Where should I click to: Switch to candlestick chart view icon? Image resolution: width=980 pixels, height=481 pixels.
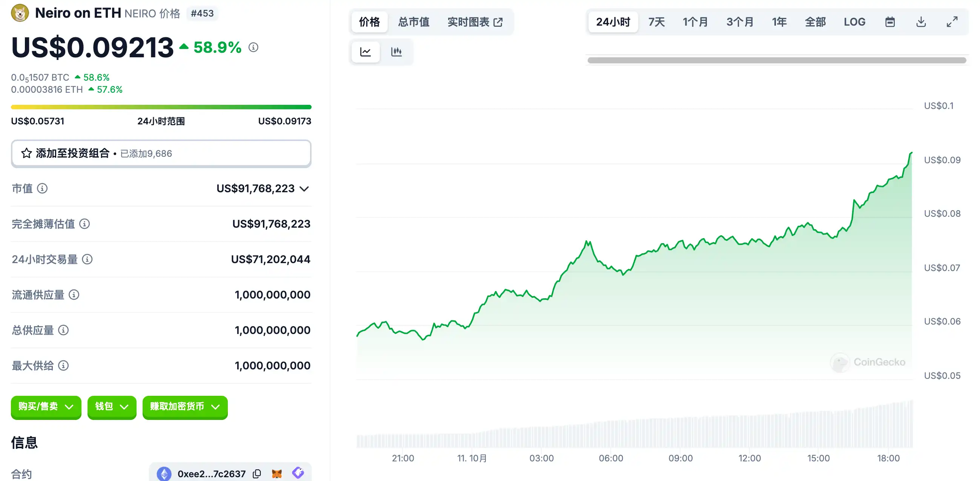(x=396, y=52)
